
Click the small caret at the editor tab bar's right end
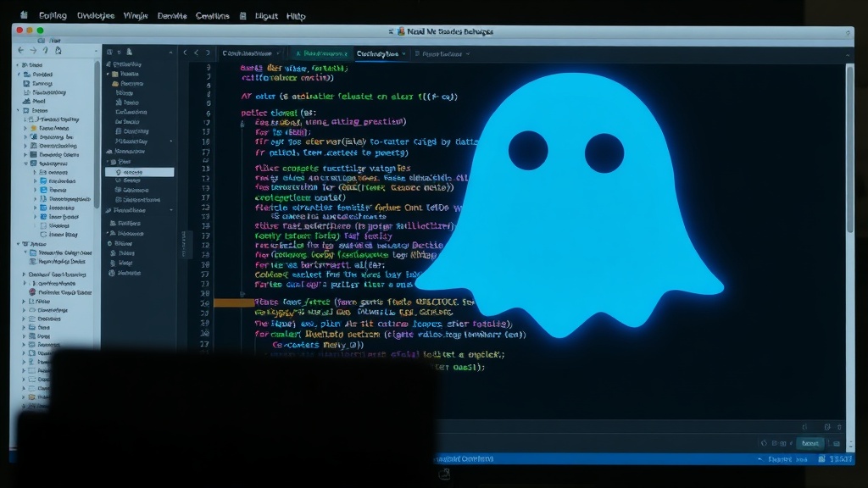(848, 55)
